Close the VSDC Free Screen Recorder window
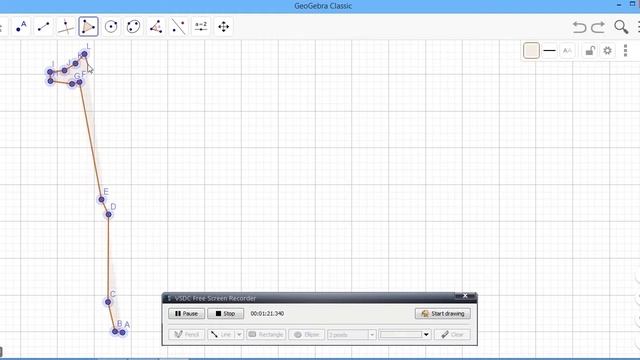This screenshot has height=360, width=640. (465, 296)
